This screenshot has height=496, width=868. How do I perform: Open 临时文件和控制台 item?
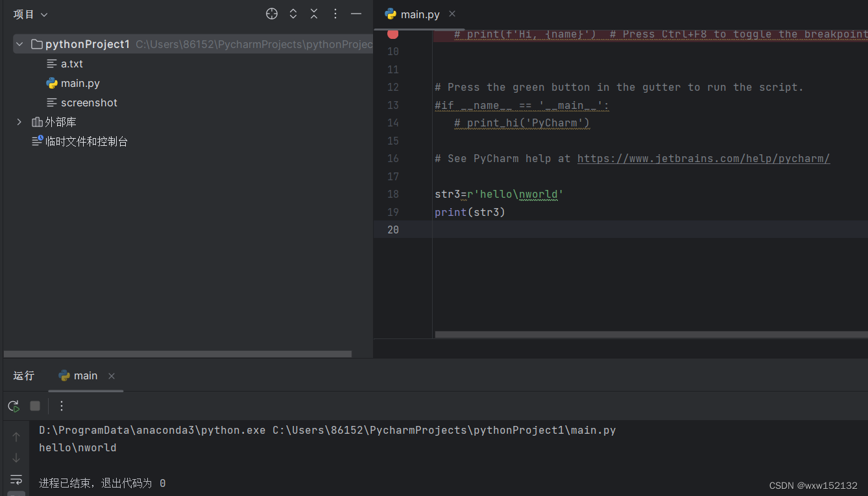pos(80,141)
